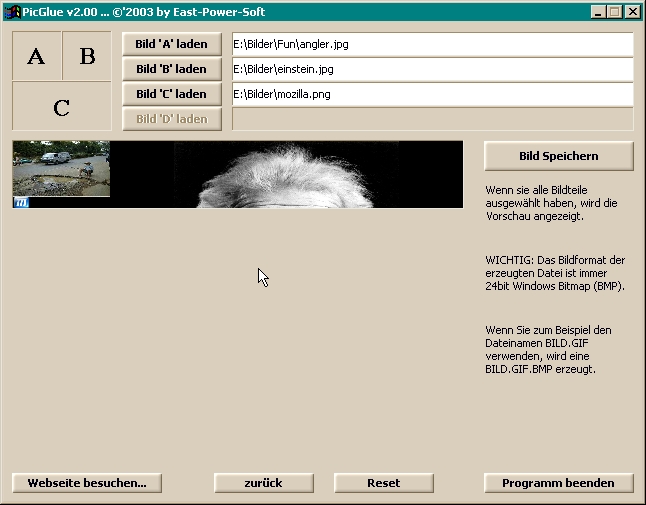The image size is (646, 505).
Task: Minimize the PicGlue window
Action: [x=598, y=12]
